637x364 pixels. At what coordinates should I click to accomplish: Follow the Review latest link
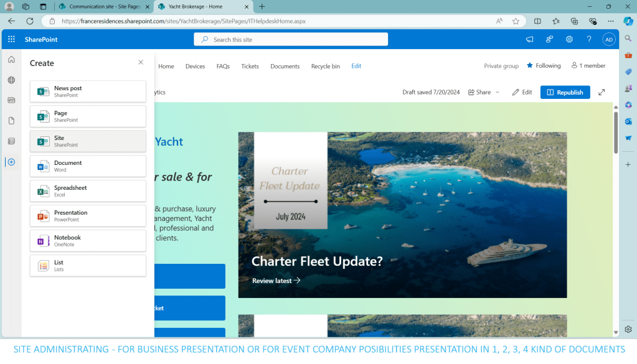tap(276, 281)
